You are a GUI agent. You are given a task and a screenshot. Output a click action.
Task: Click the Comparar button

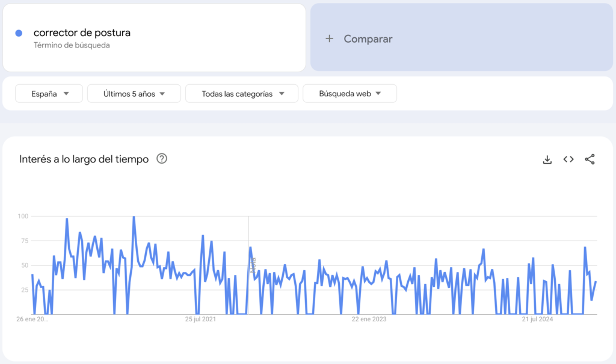click(x=367, y=38)
